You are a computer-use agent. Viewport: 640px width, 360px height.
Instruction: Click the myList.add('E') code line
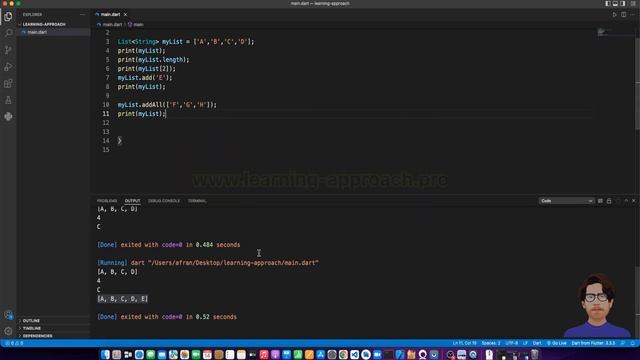coord(145,78)
